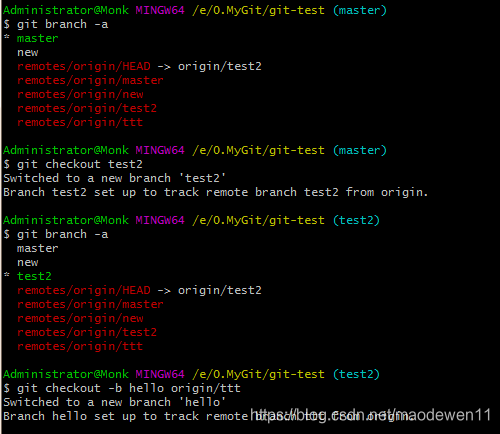The height and width of the screenshot is (434, 500).
Task: Click the green '* master' current branch entry
Action: (x=31, y=38)
